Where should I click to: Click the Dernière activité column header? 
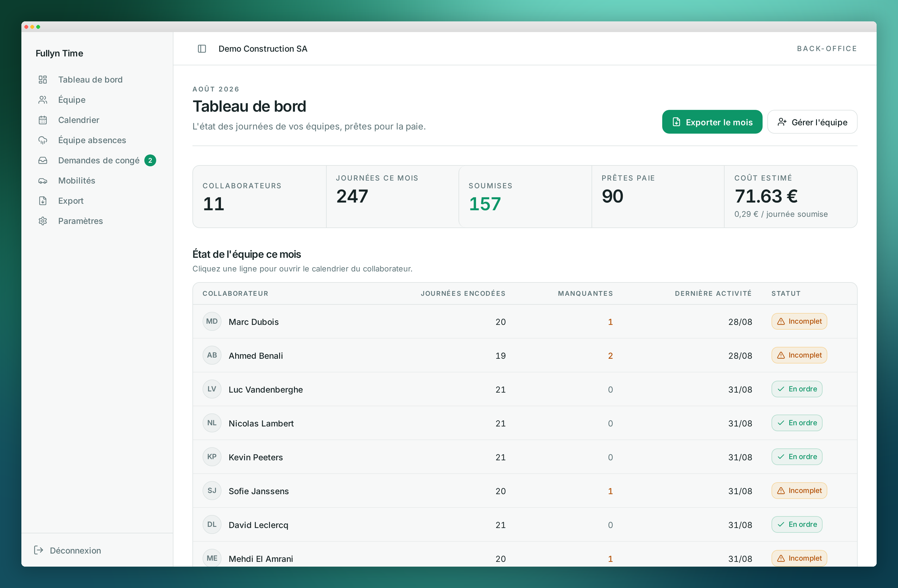[x=713, y=294]
